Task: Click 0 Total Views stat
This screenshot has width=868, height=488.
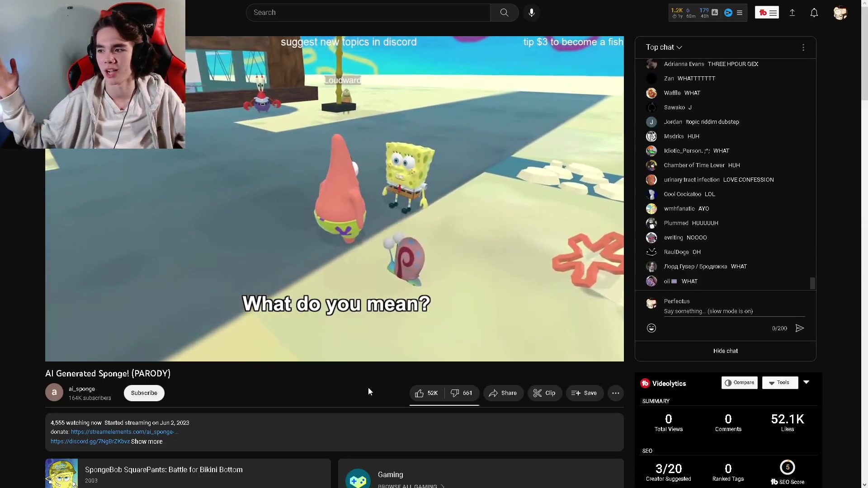Action: tap(669, 422)
